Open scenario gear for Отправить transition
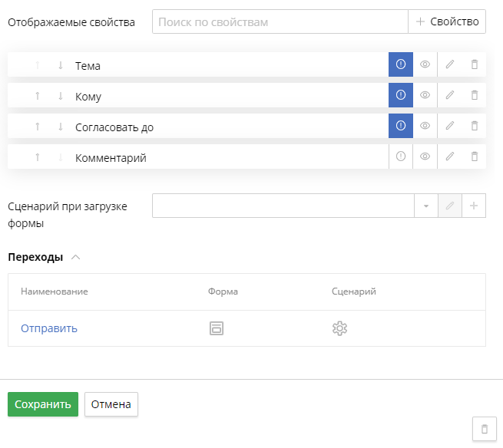This screenshot has width=503, height=448. coord(339,328)
